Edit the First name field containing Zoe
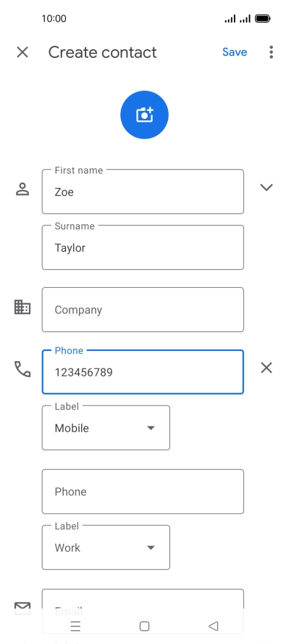This screenshot has width=289, height=644. tap(143, 191)
